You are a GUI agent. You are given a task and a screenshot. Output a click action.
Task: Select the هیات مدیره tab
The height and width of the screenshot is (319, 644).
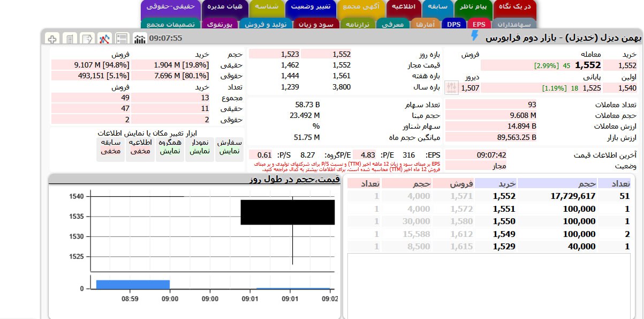[225, 8]
